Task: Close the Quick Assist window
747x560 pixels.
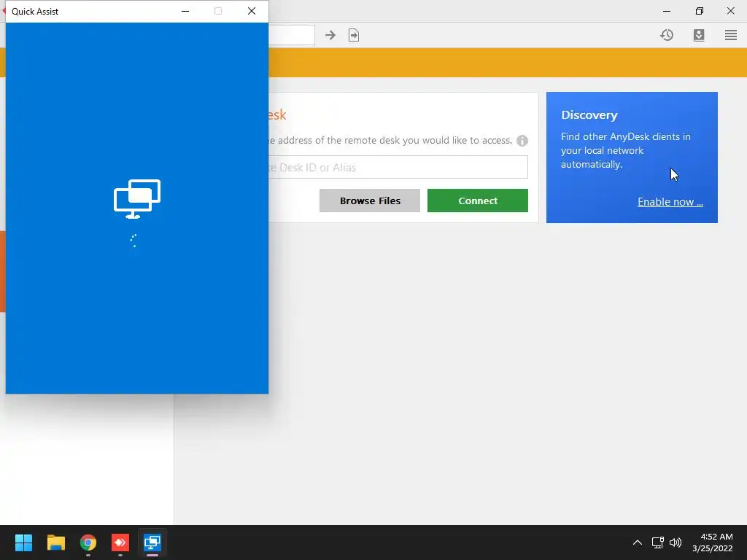Action: 252,11
